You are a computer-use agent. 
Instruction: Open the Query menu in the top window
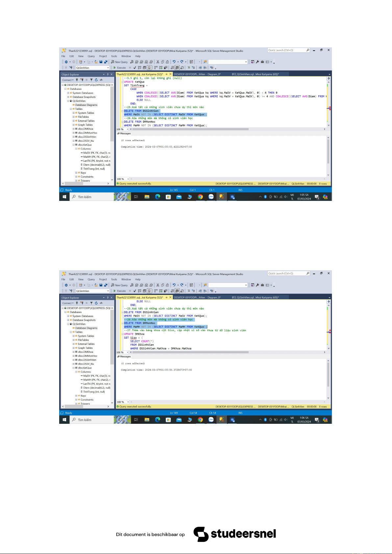pyautogui.click(x=91, y=56)
